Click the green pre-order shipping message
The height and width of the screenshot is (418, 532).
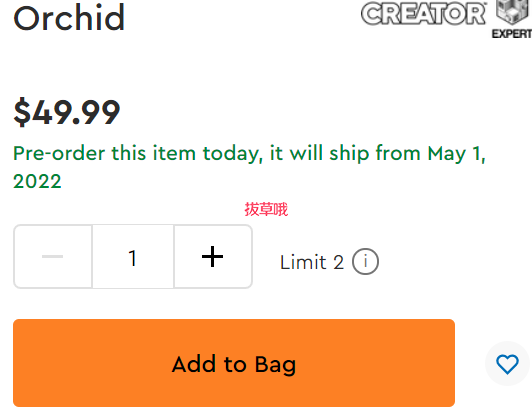tap(249, 167)
